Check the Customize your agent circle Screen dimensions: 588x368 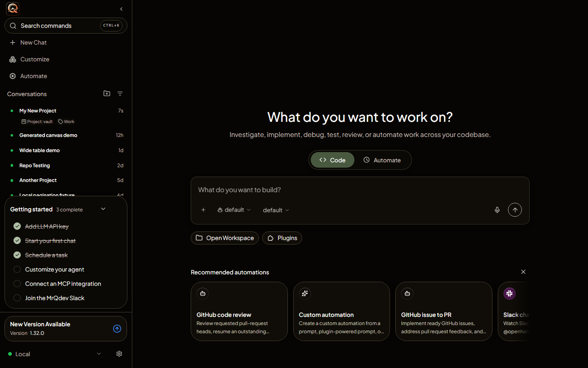[17, 269]
